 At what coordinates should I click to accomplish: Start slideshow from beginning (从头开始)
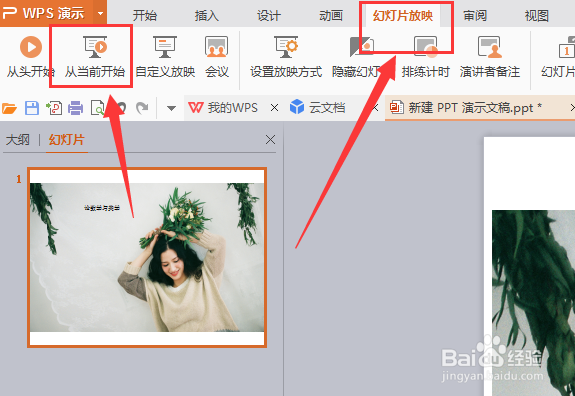pyautogui.click(x=31, y=56)
